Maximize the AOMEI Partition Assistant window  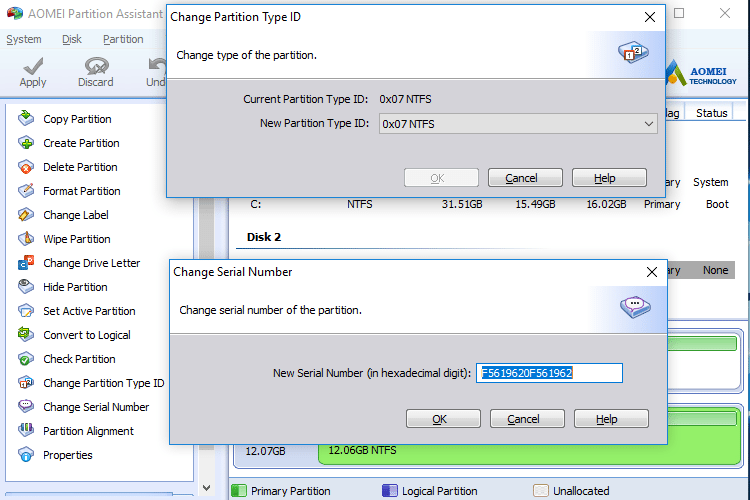coord(679,13)
